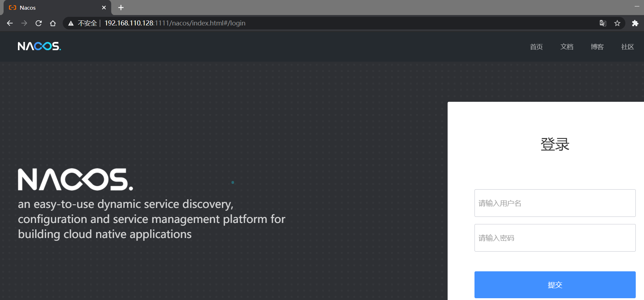
Task: Click the large NACOS logo on the banner
Action: pos(76,180)
